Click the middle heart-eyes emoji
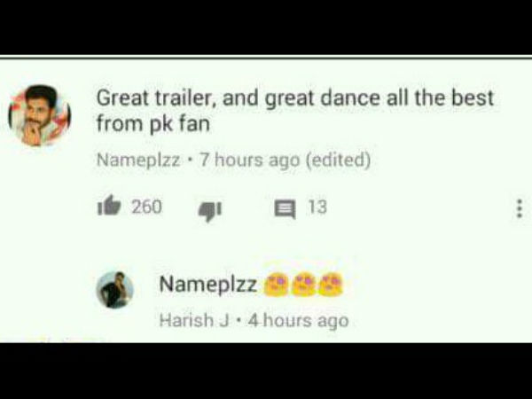Image resolution: width=532 pixels, height=399 pixels. [303, 285]
